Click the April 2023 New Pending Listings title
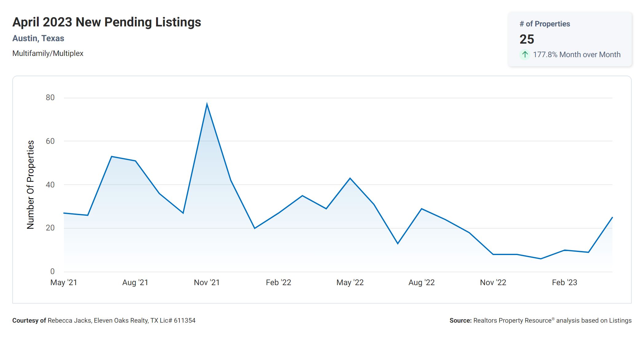 [107, 22]
